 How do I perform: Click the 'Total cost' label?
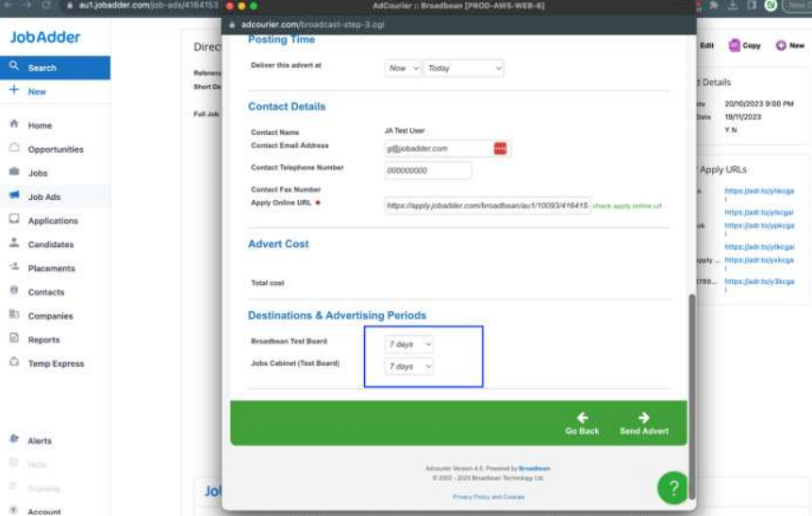pyautogui.click(x=267, y=283)
